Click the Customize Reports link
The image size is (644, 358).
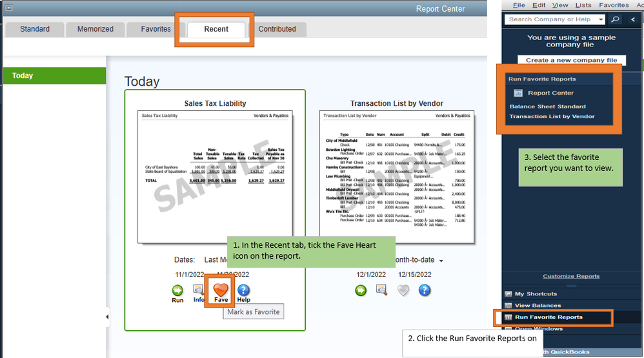tap(571, 276)
